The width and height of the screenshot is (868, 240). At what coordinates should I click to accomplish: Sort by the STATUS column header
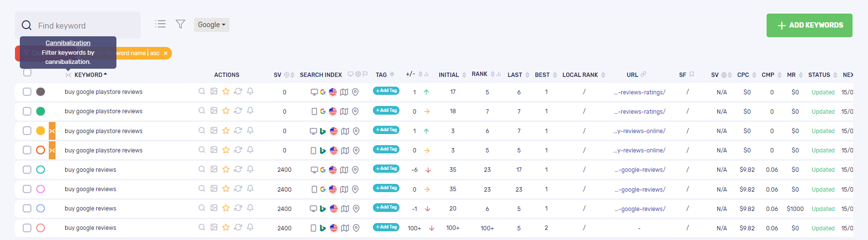pyautogui.click(x=819, y=75)
